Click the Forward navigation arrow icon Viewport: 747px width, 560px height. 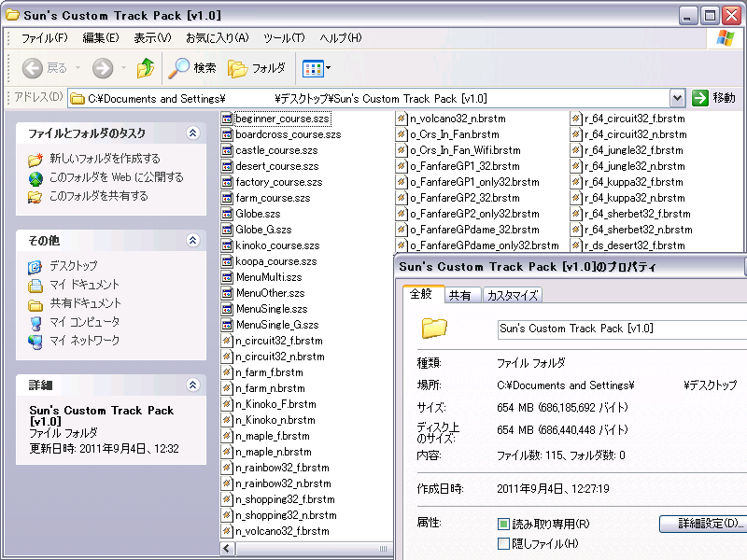point(103,68)
